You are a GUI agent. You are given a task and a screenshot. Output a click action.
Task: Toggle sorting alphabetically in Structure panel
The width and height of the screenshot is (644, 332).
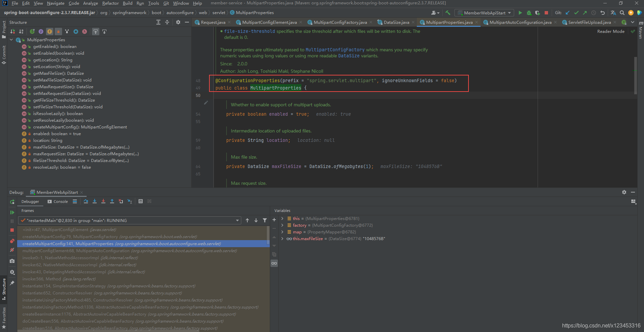[21, 31]
